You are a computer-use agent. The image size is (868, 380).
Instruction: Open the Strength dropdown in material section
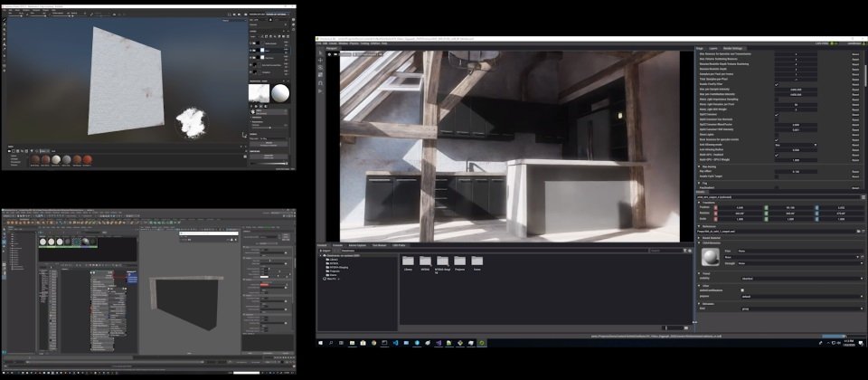tap(800, 263)
